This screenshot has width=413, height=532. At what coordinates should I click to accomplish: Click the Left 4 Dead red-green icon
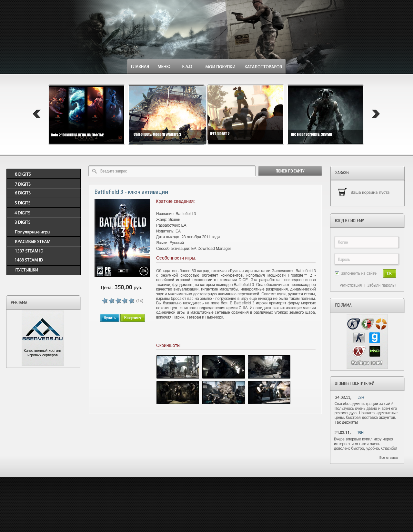tap(367, 324)
